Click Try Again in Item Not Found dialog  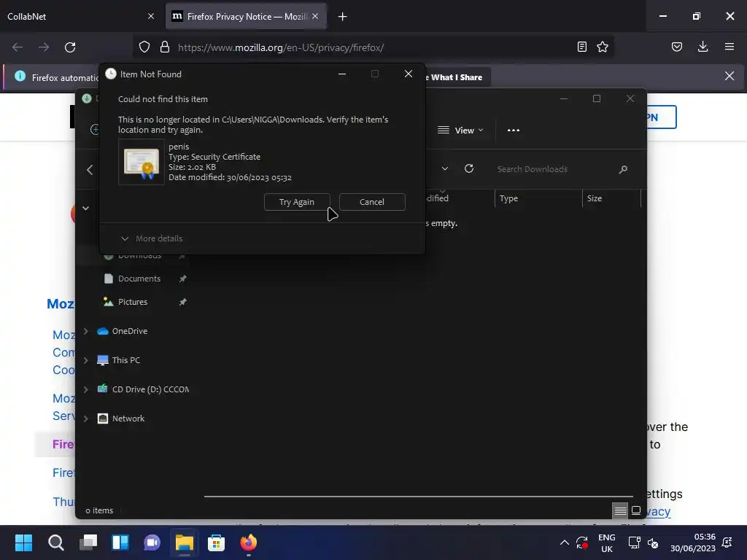297,202
